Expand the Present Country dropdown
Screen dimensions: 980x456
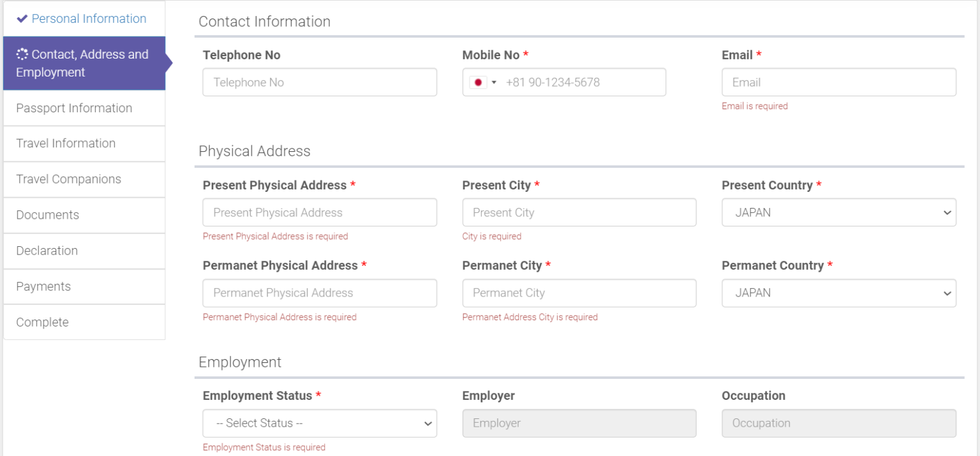(x=838, y=212)
